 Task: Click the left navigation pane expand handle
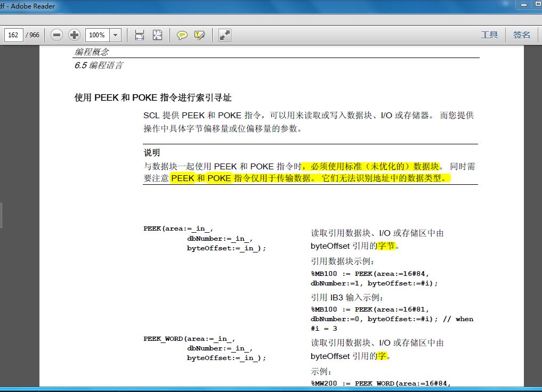point(2,215)
